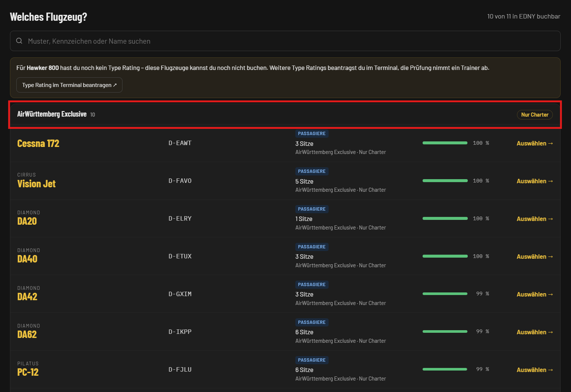Click the AirWürttemberg Exclusive group header
Image resolution: width=571 pixels, height=392 pixels.
point(285,114)
